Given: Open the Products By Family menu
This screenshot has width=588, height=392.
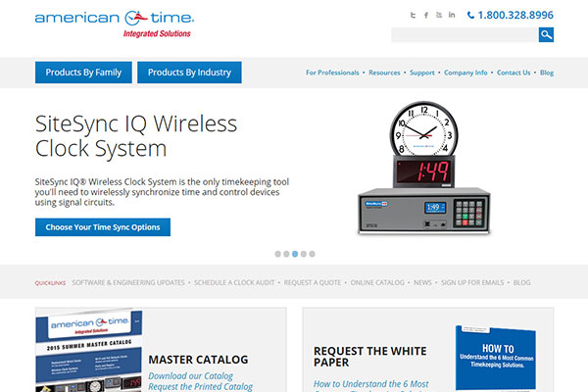Looking at the screenshot, I should pyautogui.click(x=83, y=73).
